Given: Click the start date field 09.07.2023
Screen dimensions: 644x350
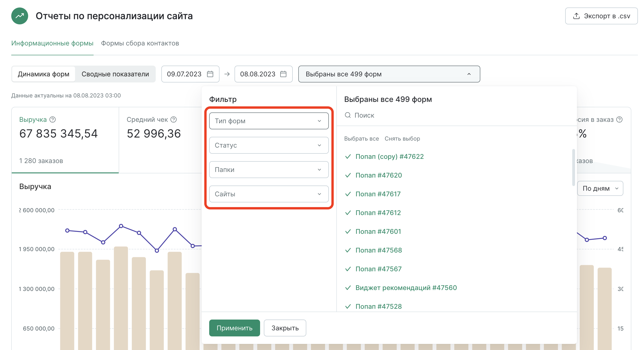Looking at the screenshot, I should pos(190,74).
